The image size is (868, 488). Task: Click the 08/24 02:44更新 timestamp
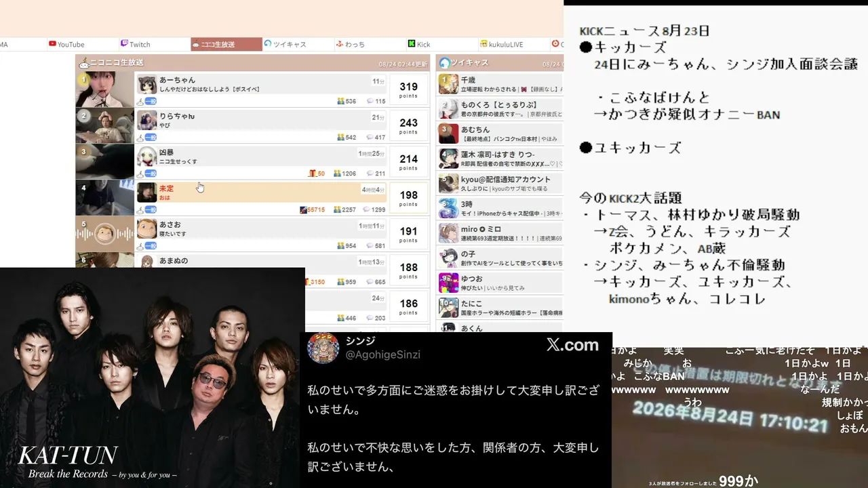403,64
